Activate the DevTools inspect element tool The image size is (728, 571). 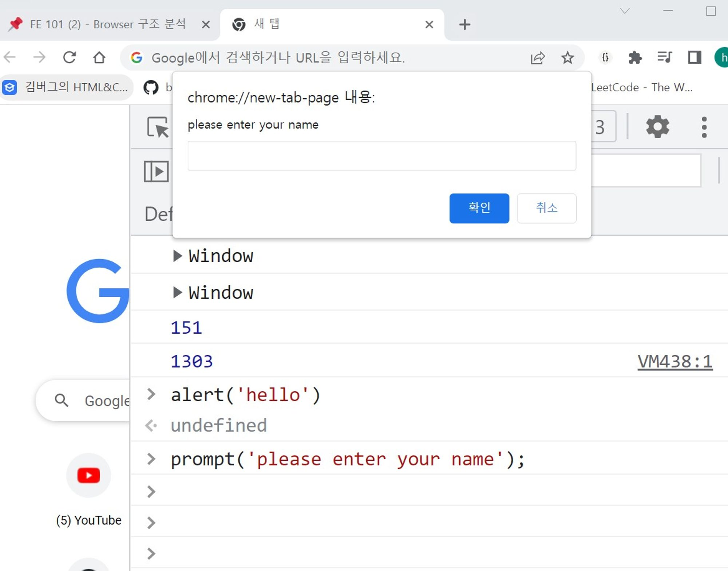click(158, 127)
